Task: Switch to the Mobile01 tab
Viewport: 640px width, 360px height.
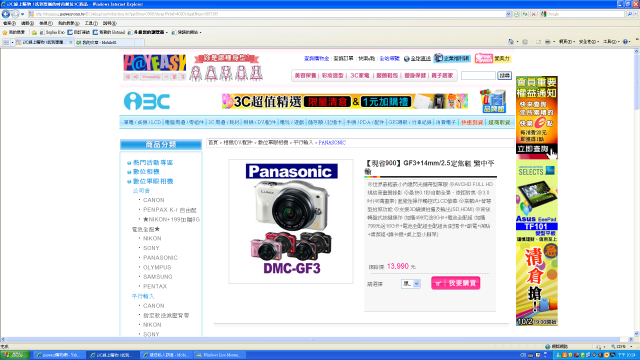Action: point(104,42)
